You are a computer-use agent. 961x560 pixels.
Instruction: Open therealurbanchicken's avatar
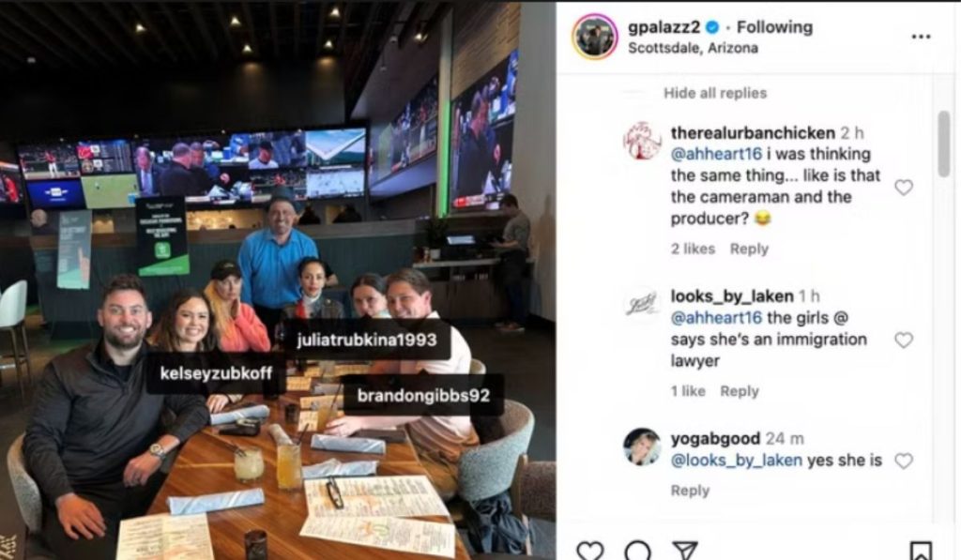[642, 141]
